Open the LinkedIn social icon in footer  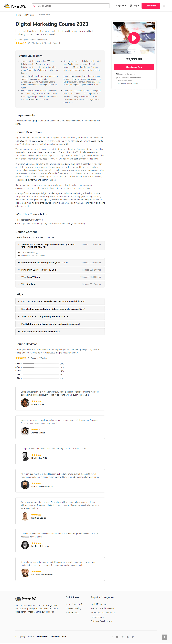click(127, 637)
